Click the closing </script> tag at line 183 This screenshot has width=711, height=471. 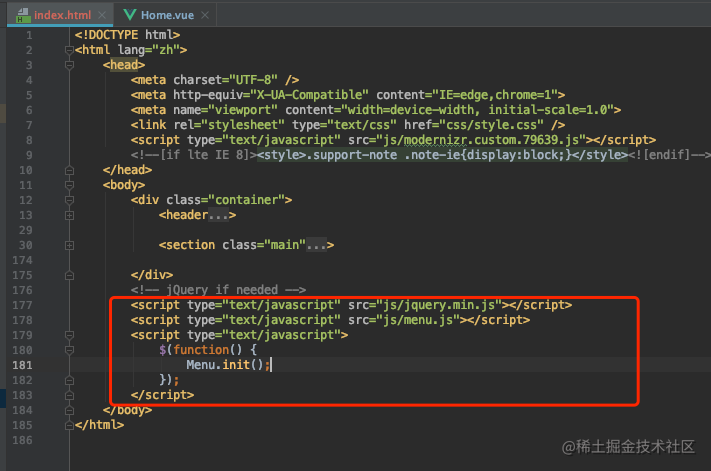click(x=162, y=395)
